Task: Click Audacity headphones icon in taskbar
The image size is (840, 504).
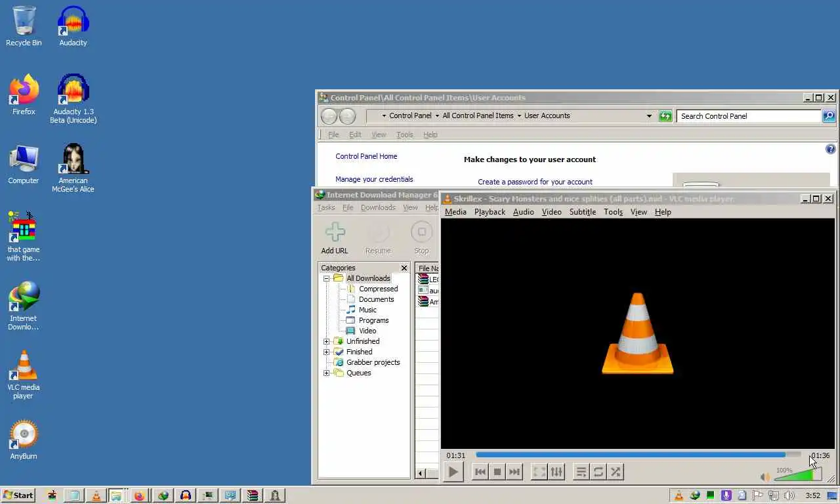Action: pos(186,495)
